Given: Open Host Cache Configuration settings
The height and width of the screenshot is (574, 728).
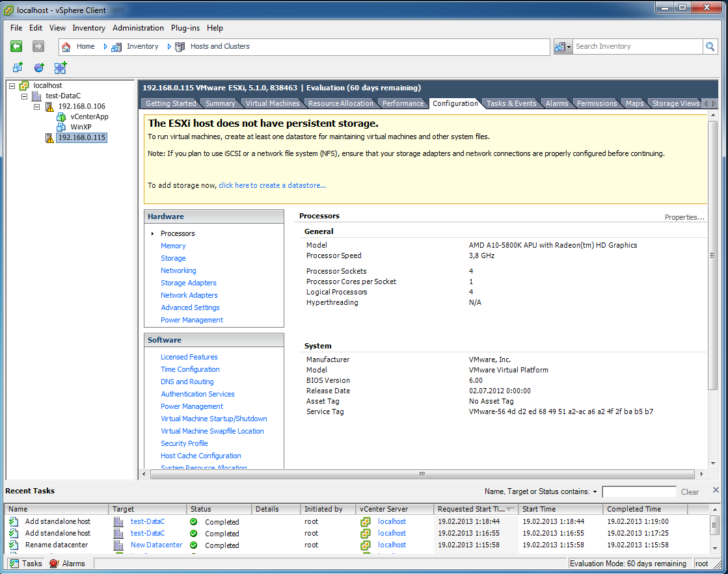Looking at the screenshot, I should click(x=200, y=456).
